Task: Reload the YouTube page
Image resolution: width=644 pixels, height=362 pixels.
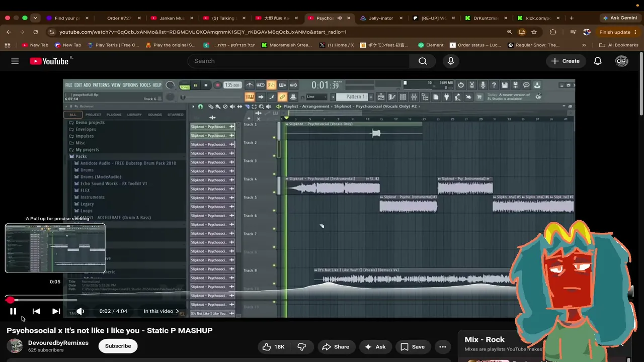Action: (x=36, y=32)
